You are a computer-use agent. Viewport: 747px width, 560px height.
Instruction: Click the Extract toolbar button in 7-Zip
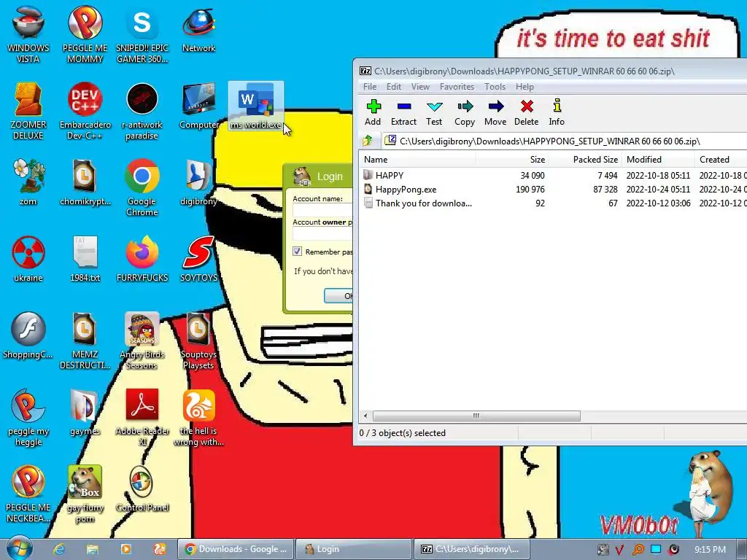(403, 112)
